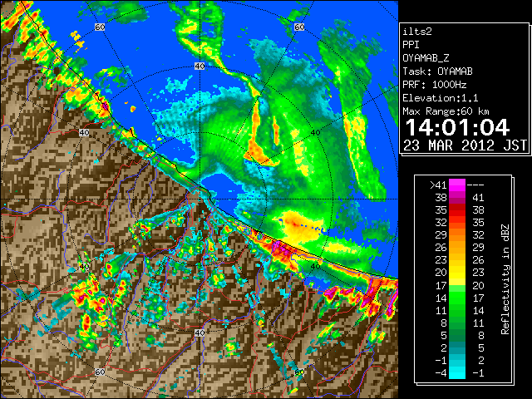Pick the cyan swatch beside -4
The image size is (532, 399).
click(x=457, y=373)
